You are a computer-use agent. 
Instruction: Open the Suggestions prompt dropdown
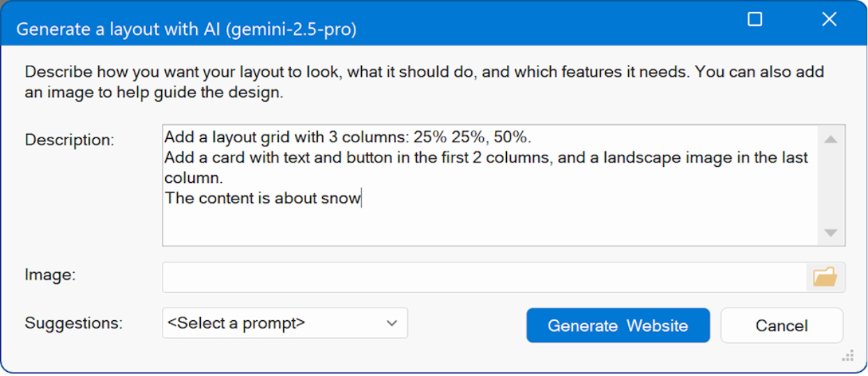[284, 324]
